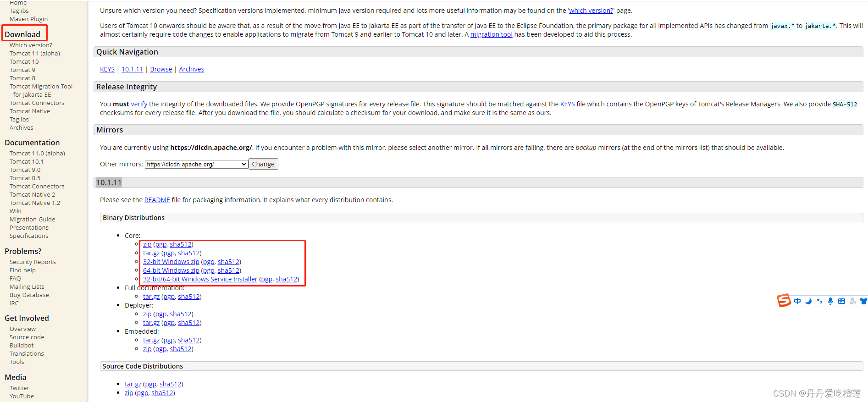Open Tomcat 8.5 documentation link

click(x=25, y=178)
